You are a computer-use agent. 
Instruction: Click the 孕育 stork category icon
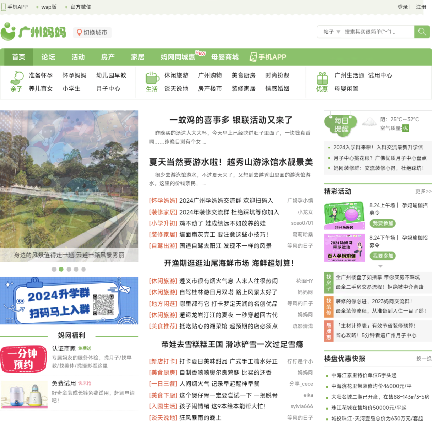click(17, 78)
